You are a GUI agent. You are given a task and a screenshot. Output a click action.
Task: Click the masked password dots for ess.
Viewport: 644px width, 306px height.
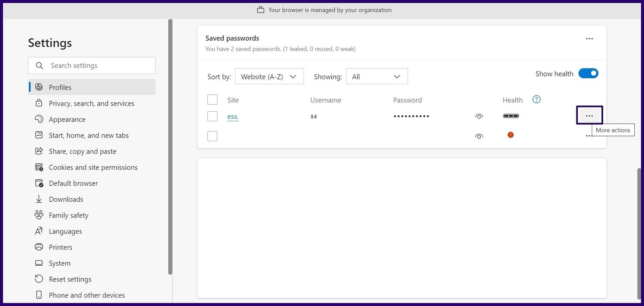(x=411, y=116)
